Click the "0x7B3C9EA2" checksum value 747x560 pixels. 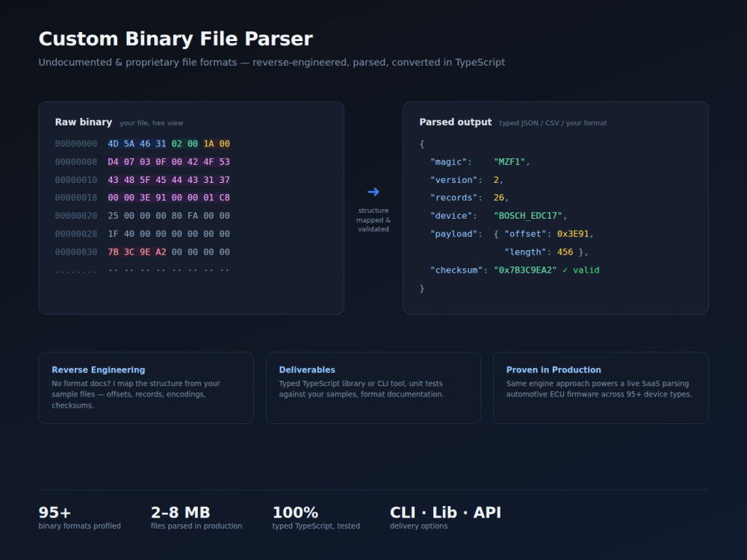point(525,270)
